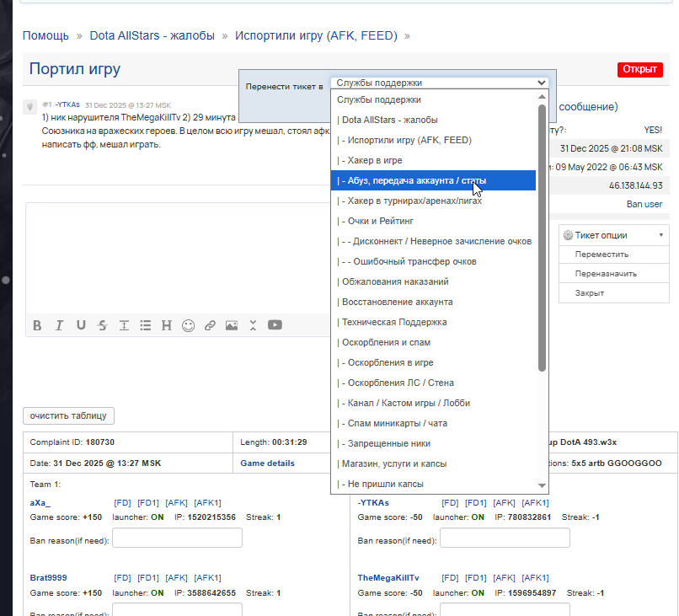Click Переназначить in ticket options

point(614,273)
